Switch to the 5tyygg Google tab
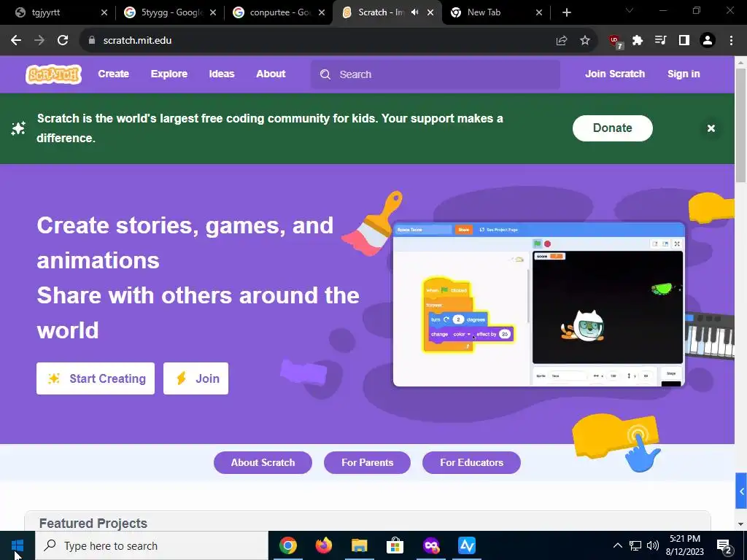The width and height of the screenshot is (747, 560). 169,12
